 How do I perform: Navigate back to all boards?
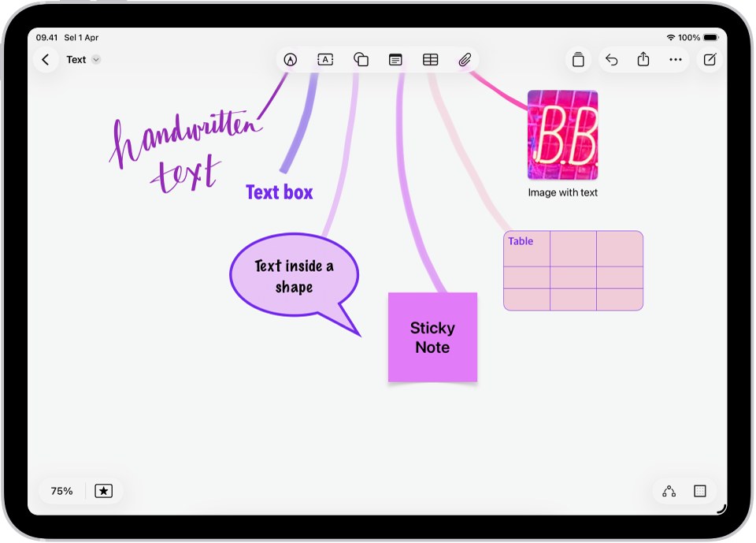point(45,59)
